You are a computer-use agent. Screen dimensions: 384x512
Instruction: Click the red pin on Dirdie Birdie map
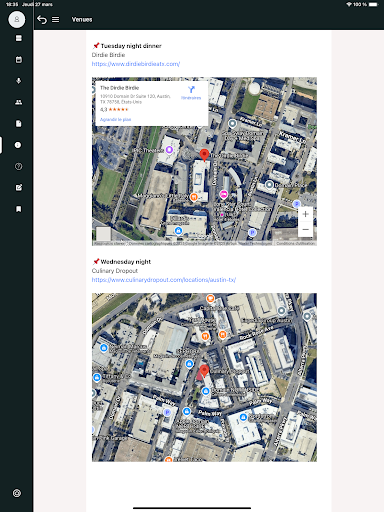coord(204,155)
